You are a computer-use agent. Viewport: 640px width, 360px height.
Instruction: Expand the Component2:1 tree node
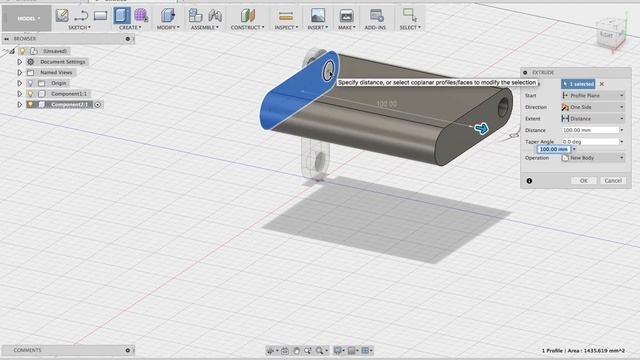(x=19, y=104)
